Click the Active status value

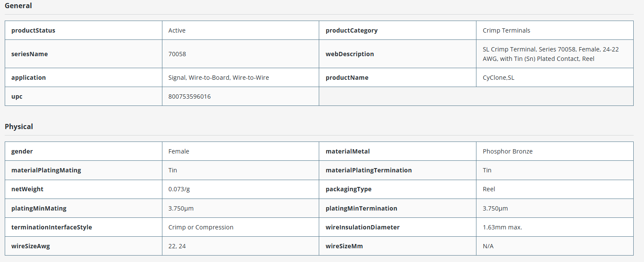click(177, 30)
